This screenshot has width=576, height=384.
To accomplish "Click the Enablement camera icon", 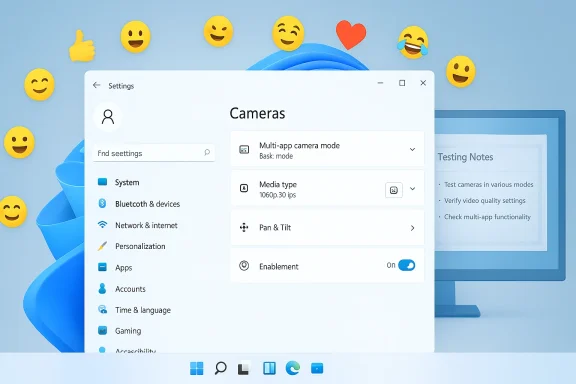I will click(244, 266).
